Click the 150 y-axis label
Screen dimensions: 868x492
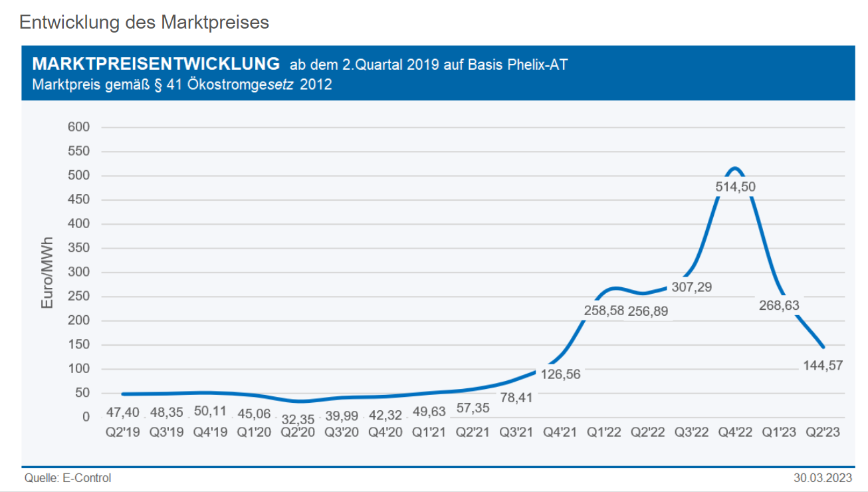click(x=78, y=344)
